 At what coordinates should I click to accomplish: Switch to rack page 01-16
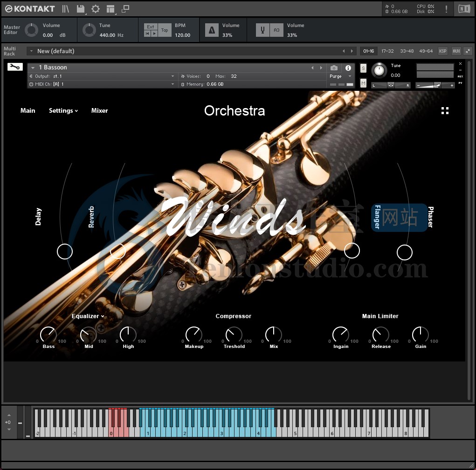368,51
